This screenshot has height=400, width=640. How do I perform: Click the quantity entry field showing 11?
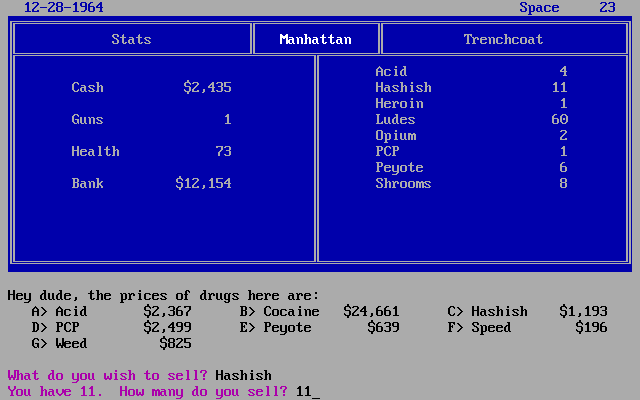tap(307, 391)
